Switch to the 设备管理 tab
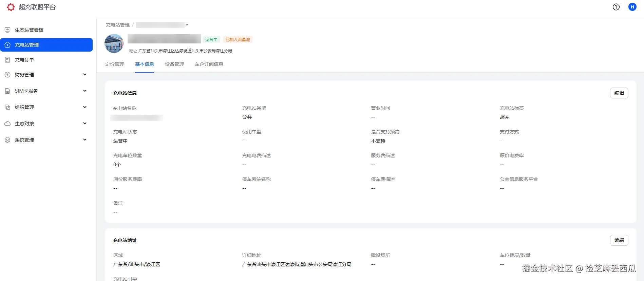Viewport: 644px width, 281px height. coord(174,64)
